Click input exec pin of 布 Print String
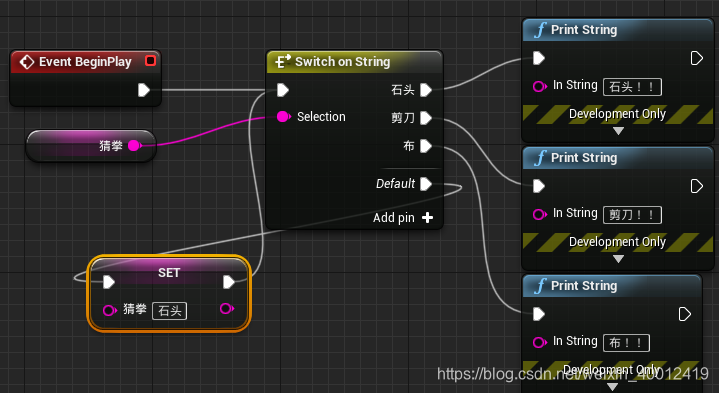 click(x=539, y=314)
